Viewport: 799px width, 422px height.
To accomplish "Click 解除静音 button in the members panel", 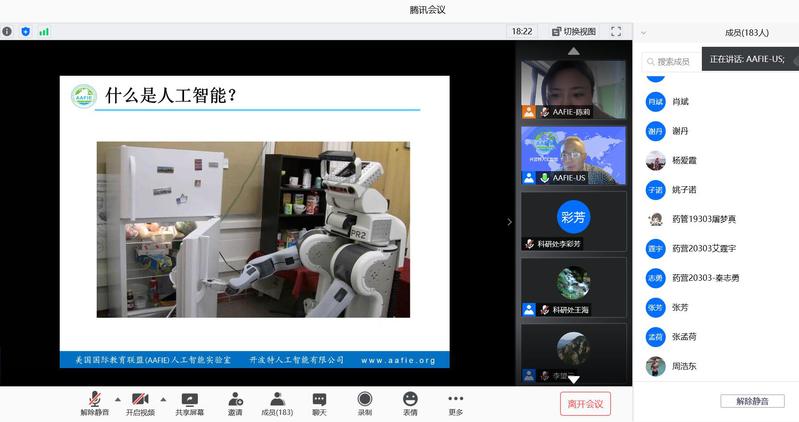I will click(x=752, y=401).
